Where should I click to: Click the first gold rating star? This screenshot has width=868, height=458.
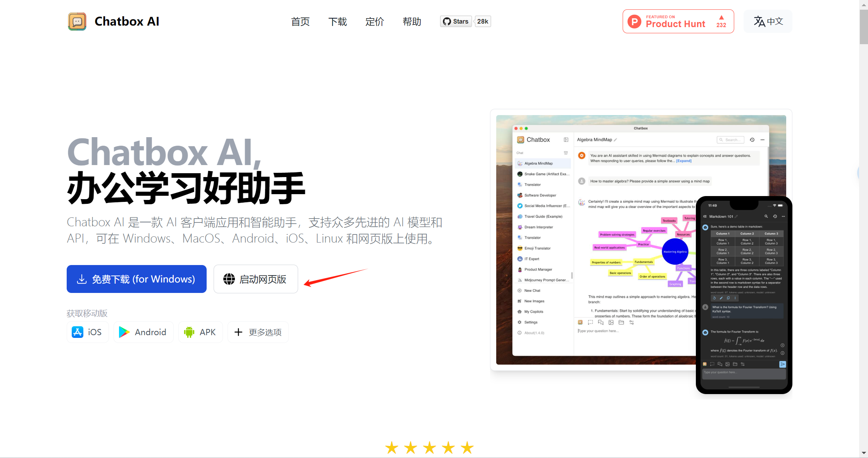[x=392, y=448]
